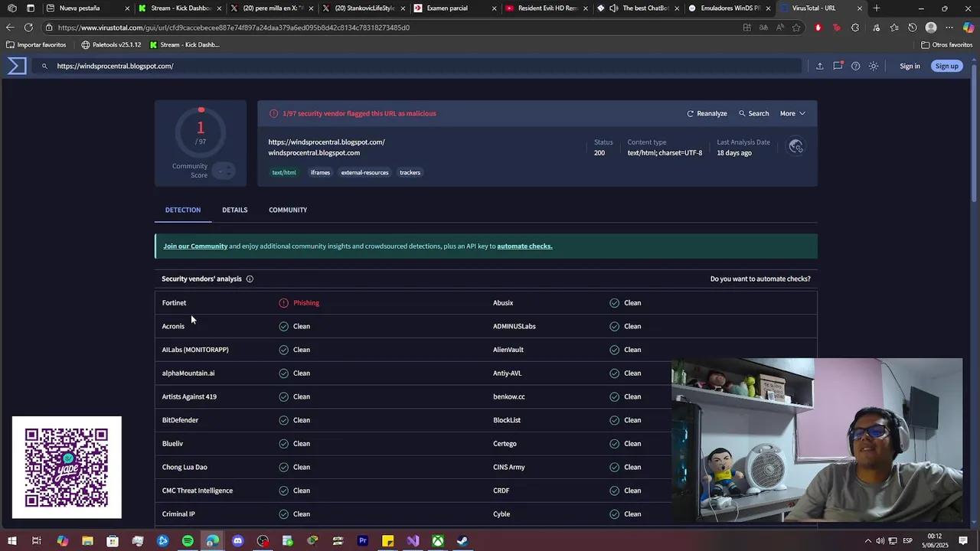Click the ADMINUSLabs vendor name
Image resolution: width=980 pixels, height=551 pixels.
click(x=514, y=327)
